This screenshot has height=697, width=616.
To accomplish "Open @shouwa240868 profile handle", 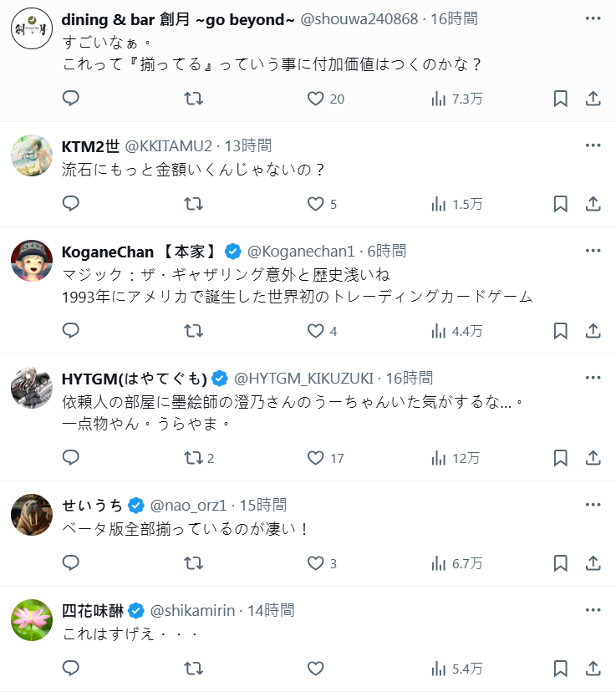I will (359, 18).
